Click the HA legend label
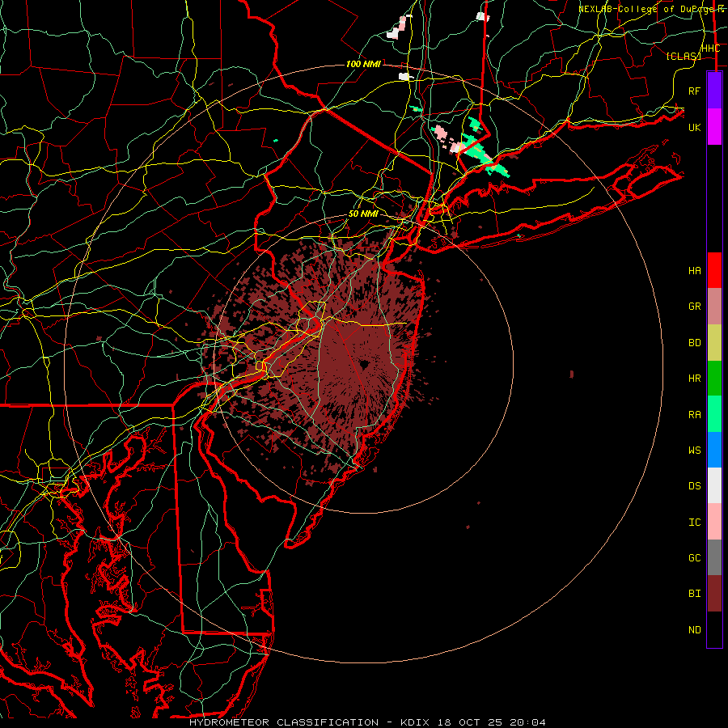728x728 pixels. coord(695,270)
